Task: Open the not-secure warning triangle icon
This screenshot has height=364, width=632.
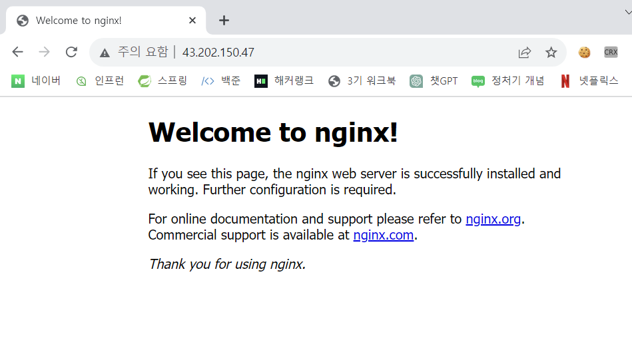Action: [105, 53]
